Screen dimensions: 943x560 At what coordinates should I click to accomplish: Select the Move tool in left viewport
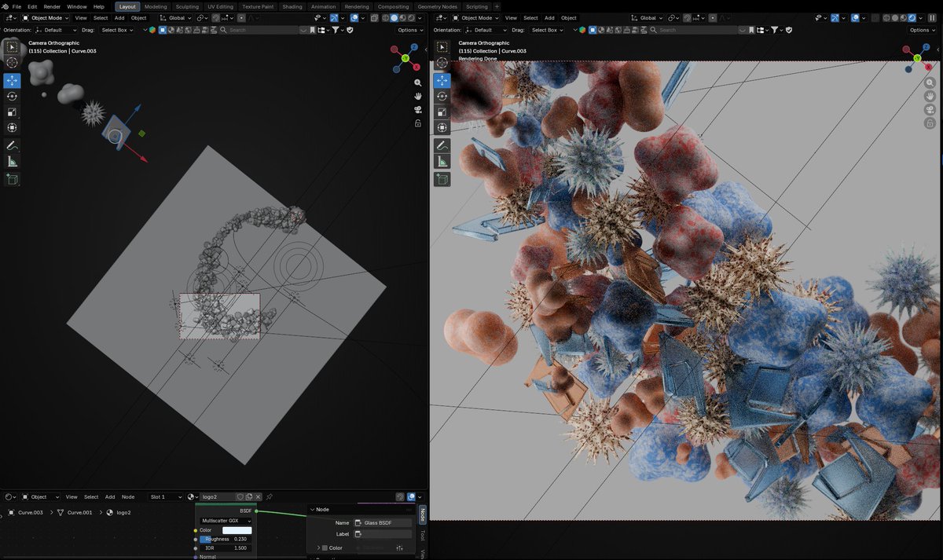tap(12, 81)
